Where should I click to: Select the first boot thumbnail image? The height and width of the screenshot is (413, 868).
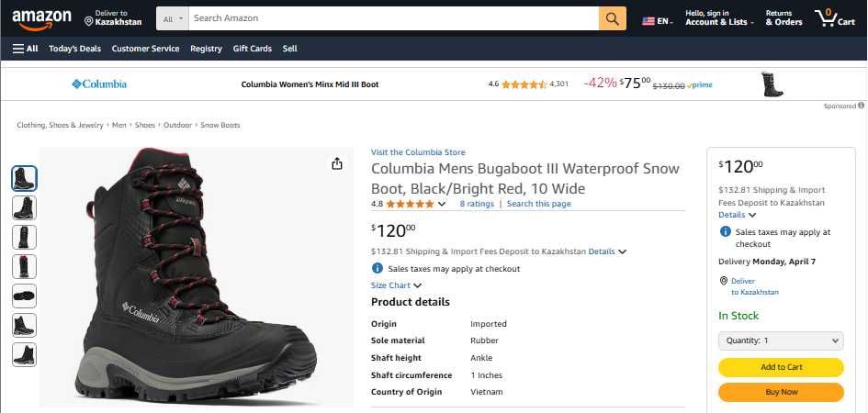pos(24,178)
